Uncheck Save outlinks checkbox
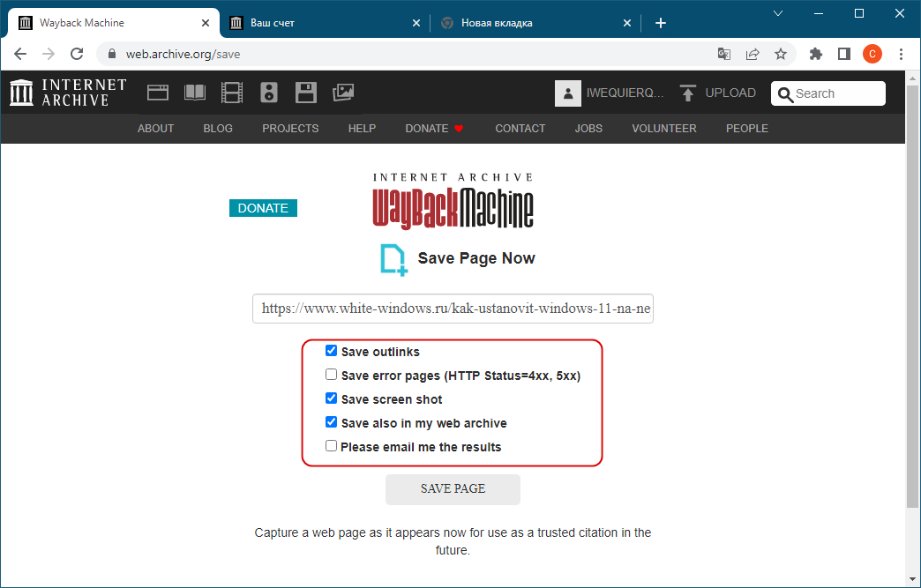 332,351
